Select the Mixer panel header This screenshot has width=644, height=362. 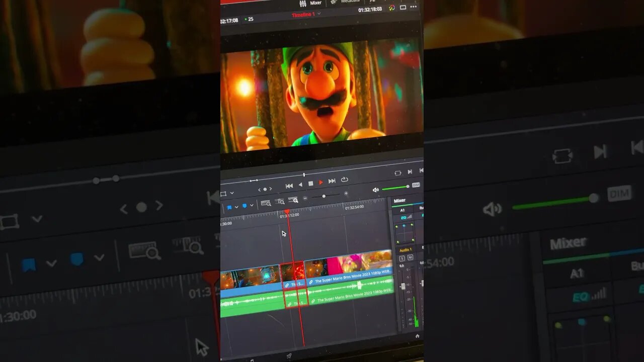[x=399, y=201]
